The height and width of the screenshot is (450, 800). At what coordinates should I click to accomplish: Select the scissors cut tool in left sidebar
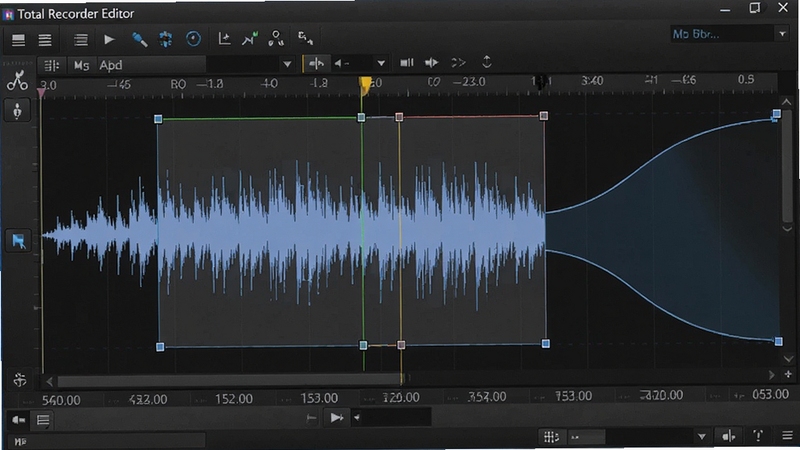point(17,81)
